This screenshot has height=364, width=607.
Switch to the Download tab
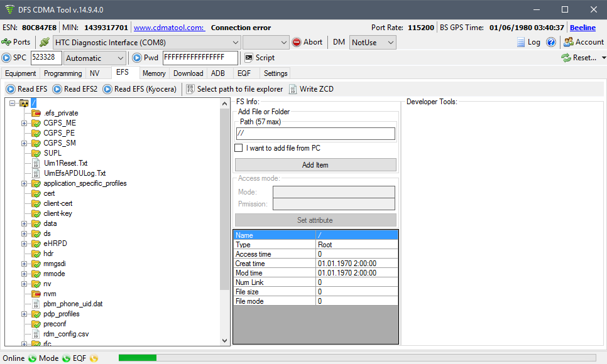pyautogui.click(x=188, y=73)
